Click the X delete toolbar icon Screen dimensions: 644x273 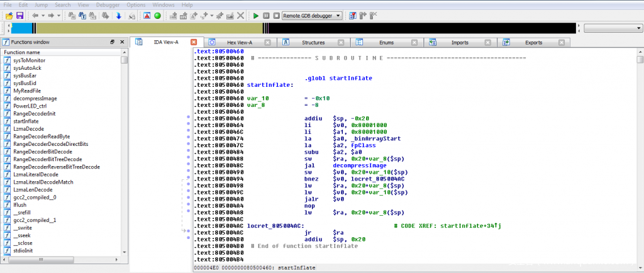[x=240, y=15]
